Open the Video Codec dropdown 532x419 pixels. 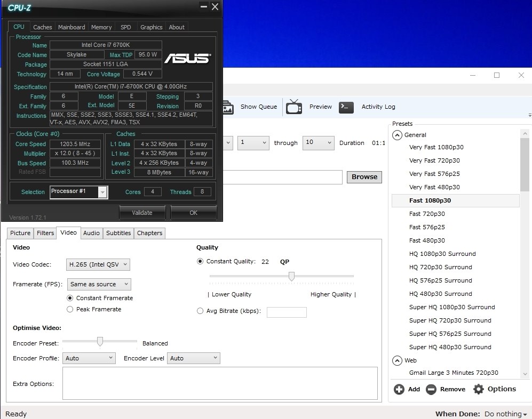98,264
